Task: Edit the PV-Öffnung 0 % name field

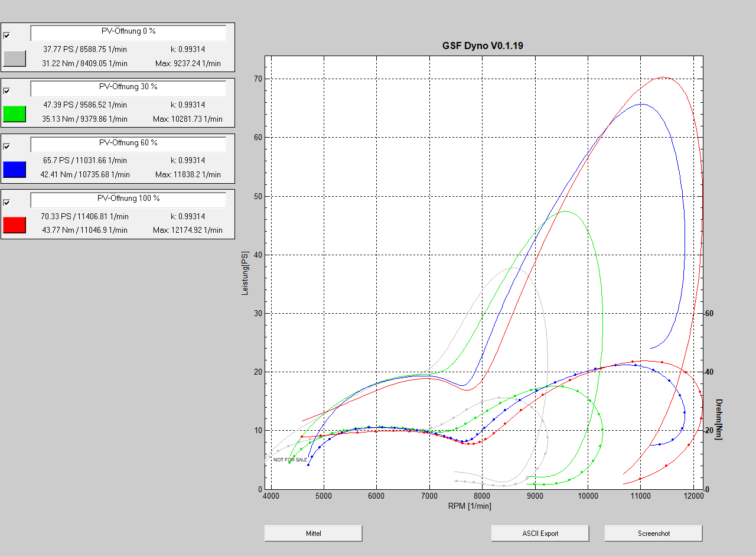Action: 128,33
